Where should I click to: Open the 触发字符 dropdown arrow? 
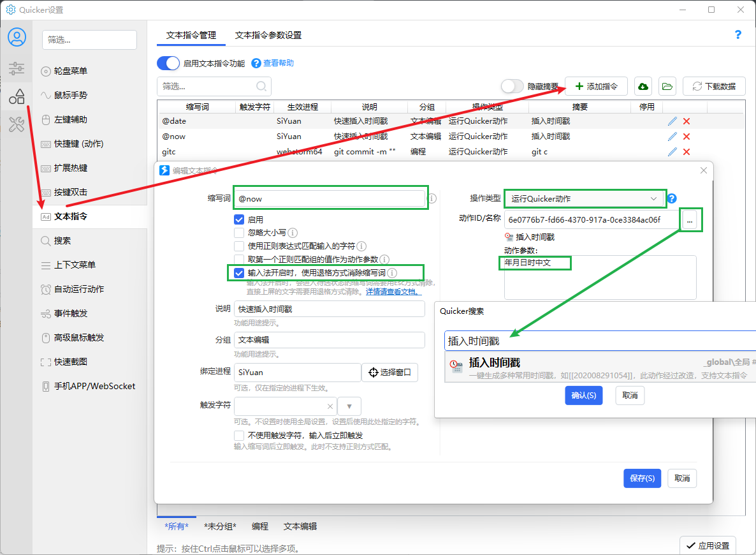click(x=349, y=406)
